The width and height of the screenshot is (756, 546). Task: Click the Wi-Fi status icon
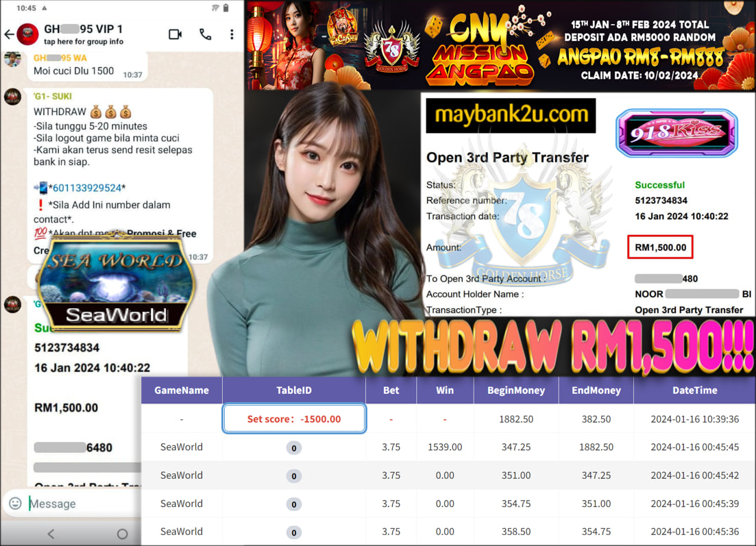click(x=215, y=8)
